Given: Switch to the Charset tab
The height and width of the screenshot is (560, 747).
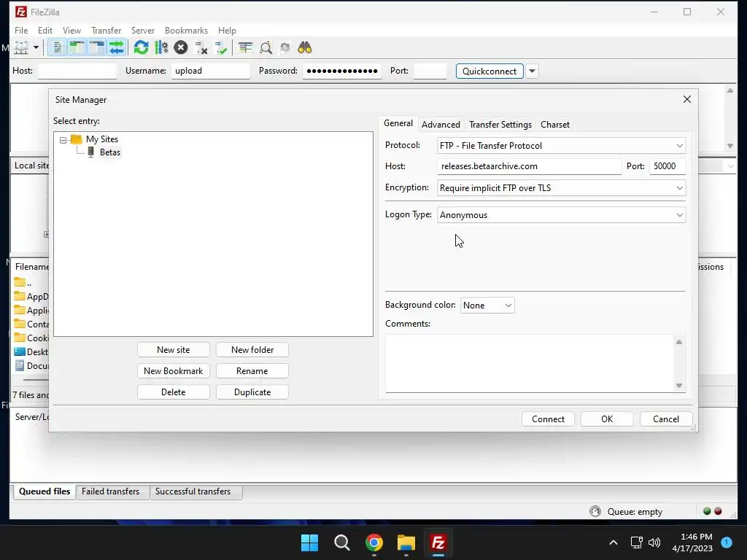Looking at the screenshot, I should pos(555,125).
